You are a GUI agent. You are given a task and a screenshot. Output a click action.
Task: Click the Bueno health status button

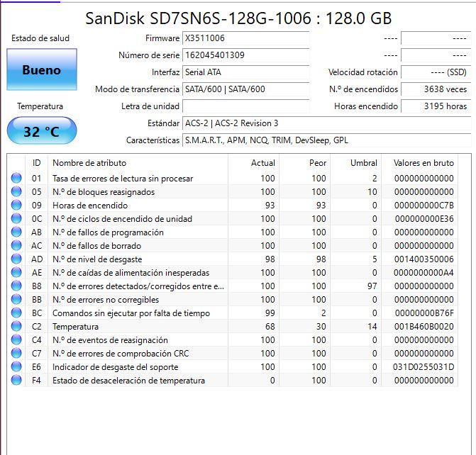click(42, 69)
